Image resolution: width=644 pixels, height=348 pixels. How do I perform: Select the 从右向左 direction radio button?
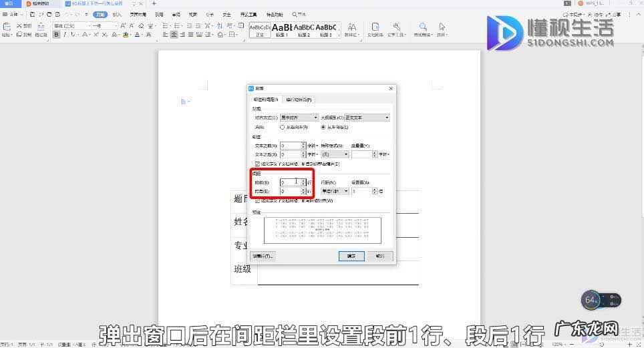[282, 128]
